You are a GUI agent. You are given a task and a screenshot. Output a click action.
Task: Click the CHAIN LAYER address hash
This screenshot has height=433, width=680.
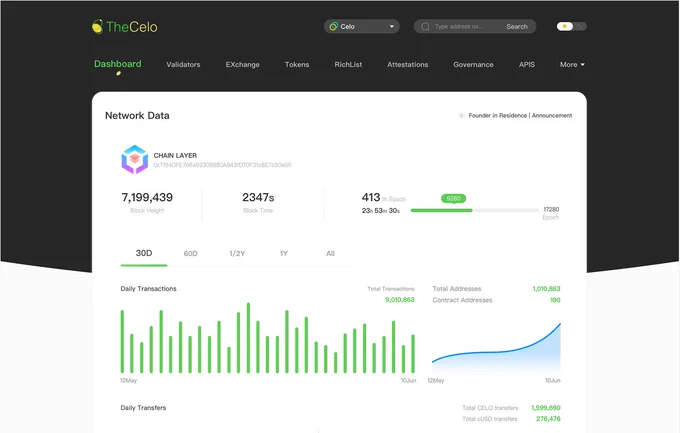[x=222, y=165]
